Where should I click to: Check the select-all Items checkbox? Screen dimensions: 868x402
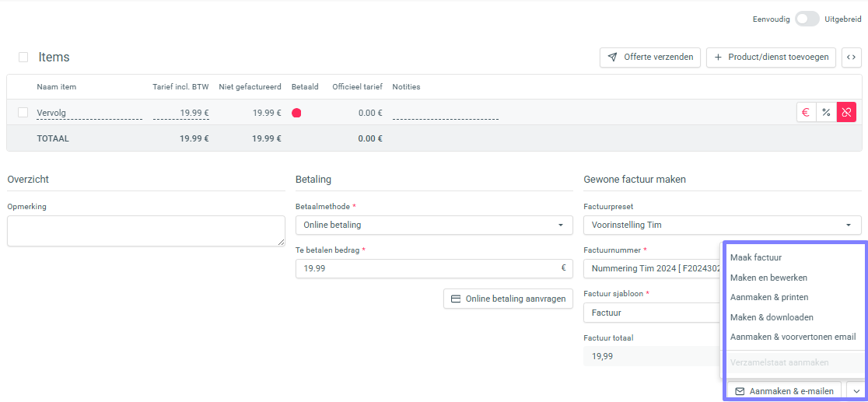[x=23, y=57]
